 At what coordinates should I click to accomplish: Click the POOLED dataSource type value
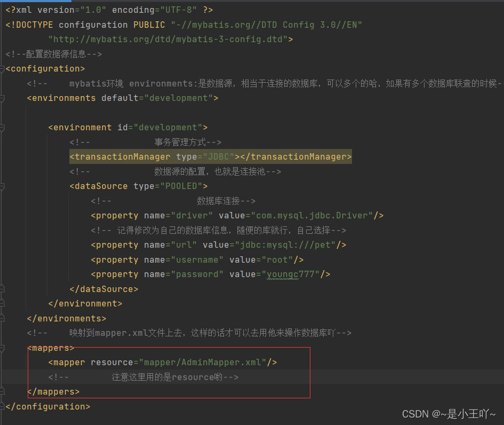click(x=182, y=186)
